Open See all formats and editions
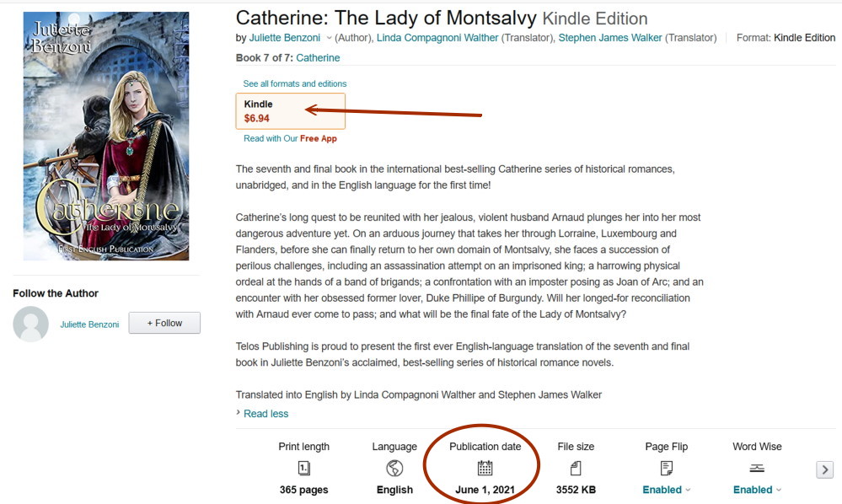The image size is (842, 504). [x=295, y=83]
